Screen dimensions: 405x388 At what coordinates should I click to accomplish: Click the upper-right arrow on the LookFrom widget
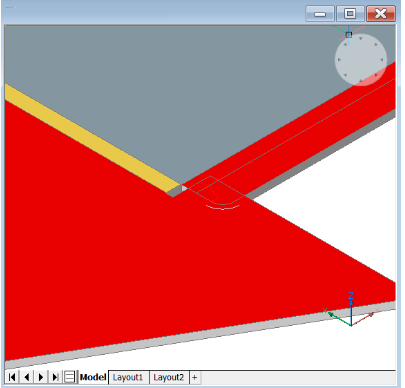click(x=376, y=44)
